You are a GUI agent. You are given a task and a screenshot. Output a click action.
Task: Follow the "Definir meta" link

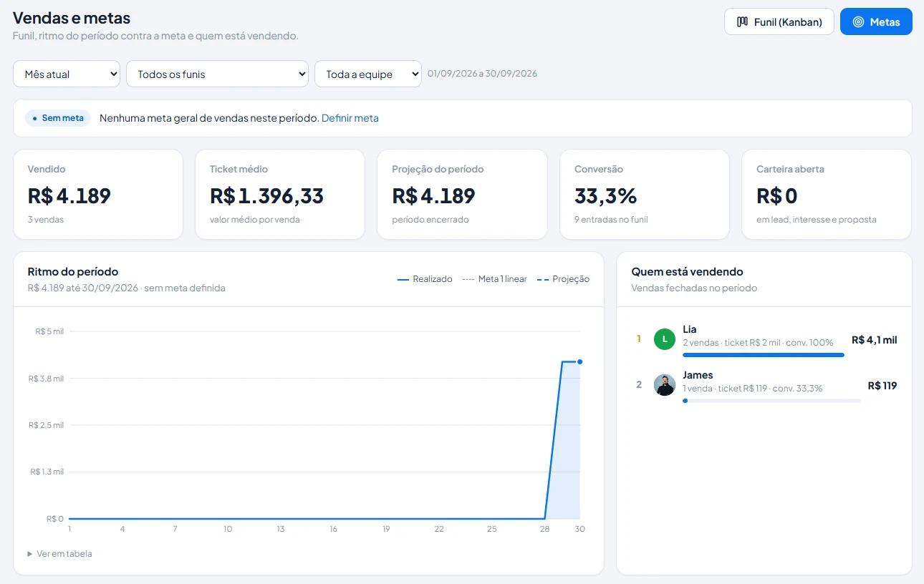[350, 118]
